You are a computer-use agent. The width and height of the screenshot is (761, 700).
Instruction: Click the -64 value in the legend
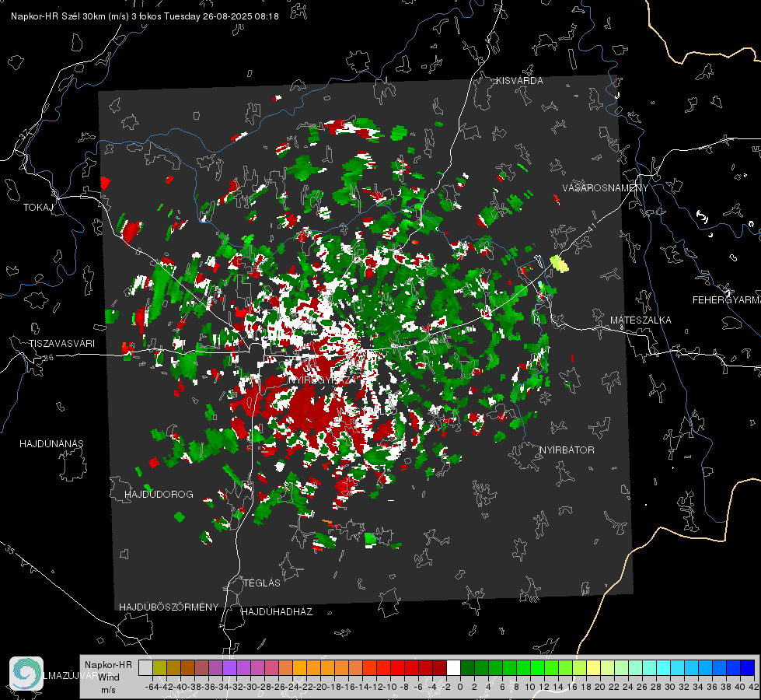click(x=152, y=687)
